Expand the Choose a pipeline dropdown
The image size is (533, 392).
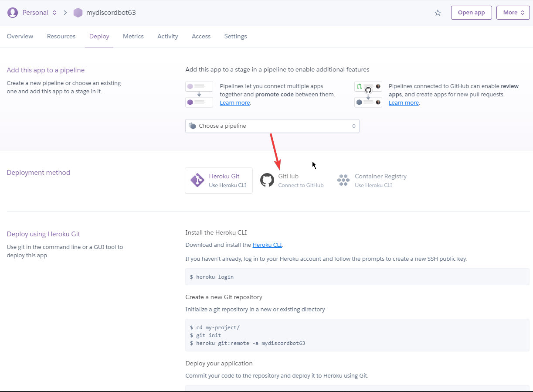[x=272, y=126]
